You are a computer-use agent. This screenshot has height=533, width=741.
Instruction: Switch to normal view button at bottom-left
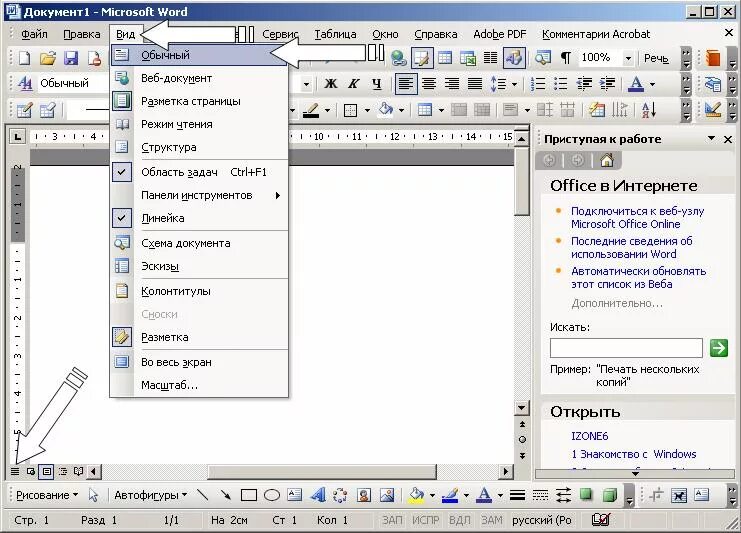click(x=15, y=471)
